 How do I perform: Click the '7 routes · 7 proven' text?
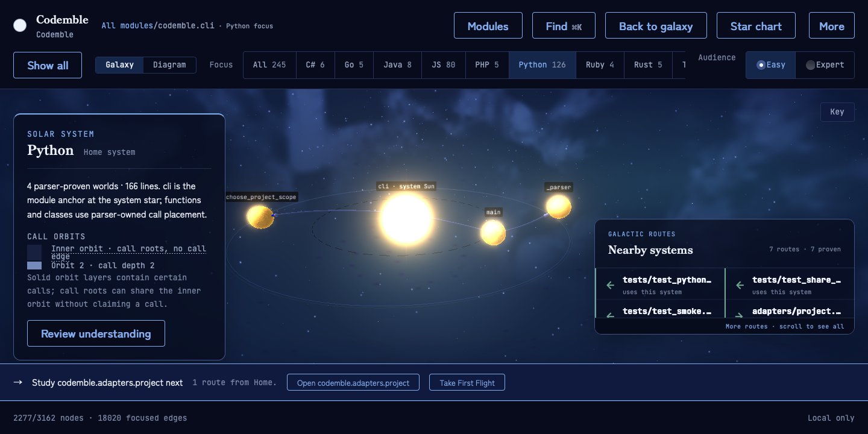click(805, 249)
